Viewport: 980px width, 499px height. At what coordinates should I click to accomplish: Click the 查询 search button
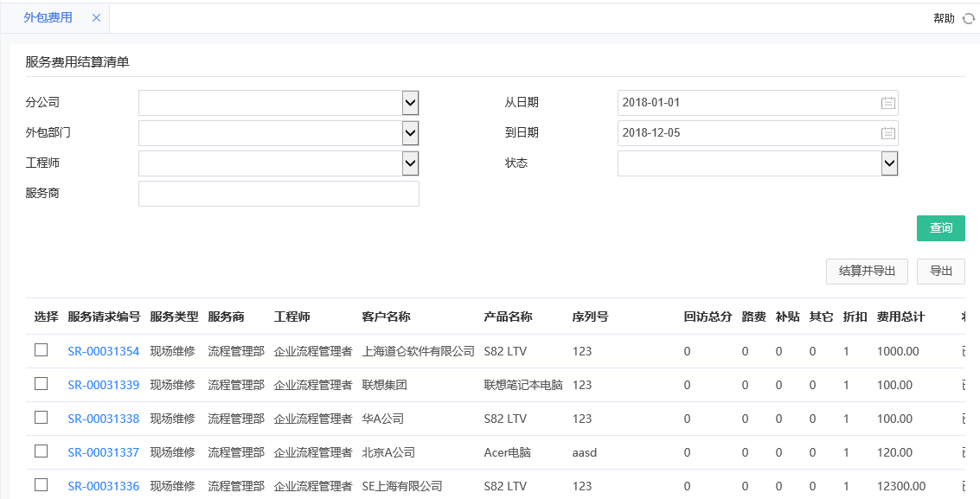(940, 227)
